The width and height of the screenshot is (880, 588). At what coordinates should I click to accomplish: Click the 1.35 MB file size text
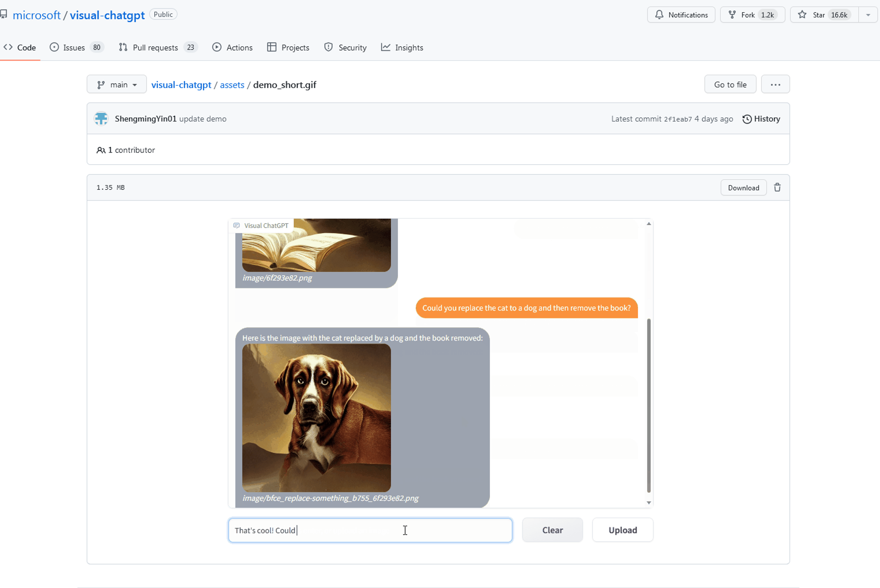tap(111, 188)
